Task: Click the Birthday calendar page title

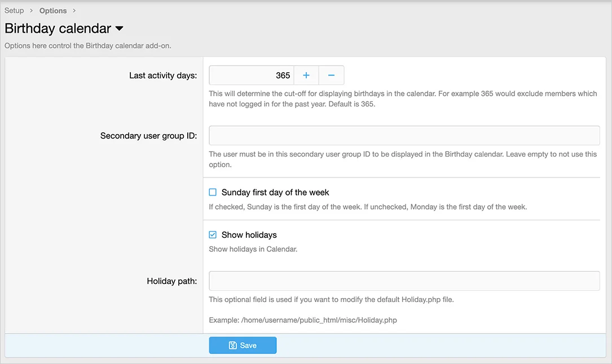Action: point(58,28)
